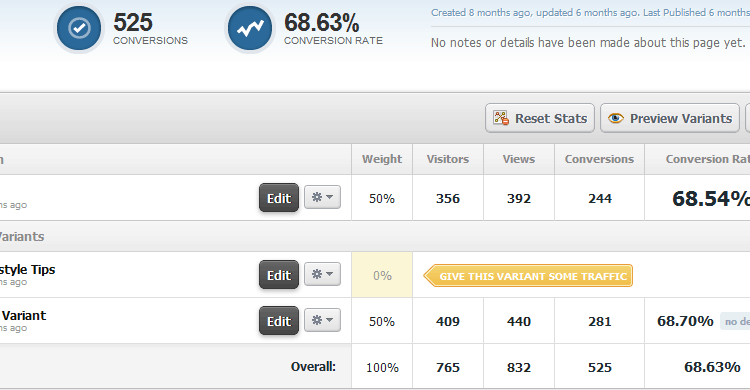Click the 50% weight in the 409 visitors row
Screen dimensions: 750x390
click(382, 322)
